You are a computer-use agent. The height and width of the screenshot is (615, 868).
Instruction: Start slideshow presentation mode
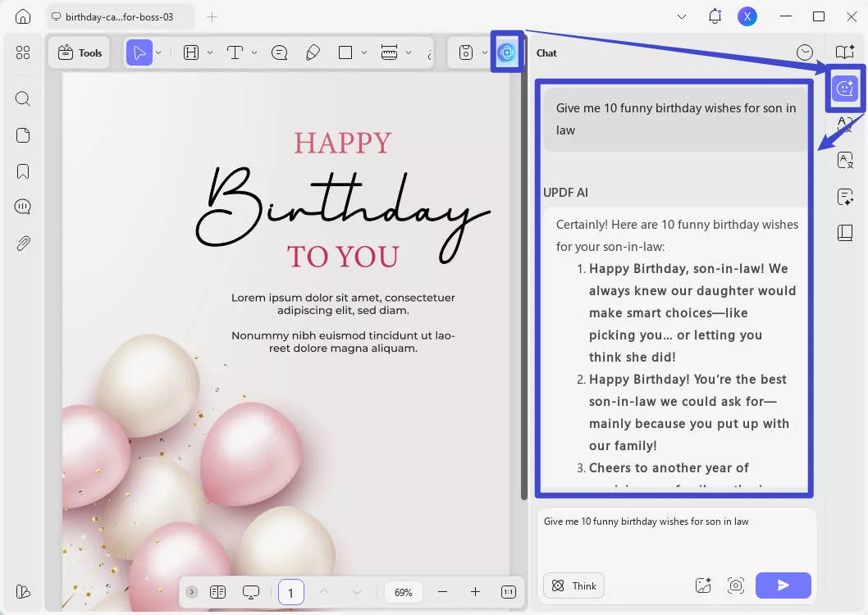pos(251,592)
